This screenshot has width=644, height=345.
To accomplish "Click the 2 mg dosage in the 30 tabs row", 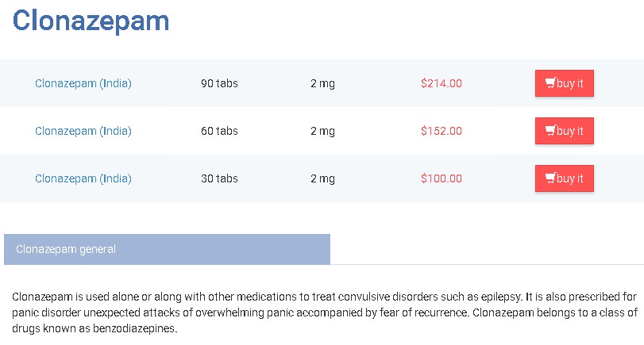I will click(323, 179).
